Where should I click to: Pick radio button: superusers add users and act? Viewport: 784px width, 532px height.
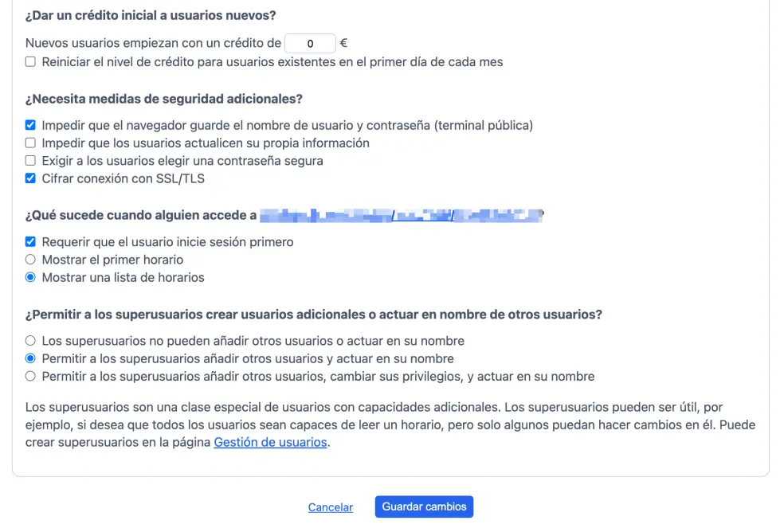click(x=30, y=358)
